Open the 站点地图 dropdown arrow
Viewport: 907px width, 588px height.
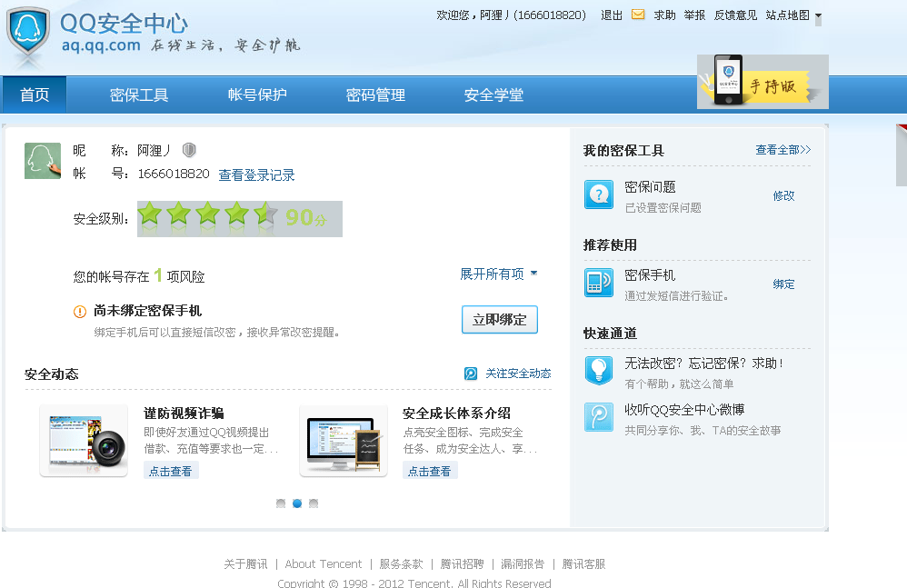[819, 15]
